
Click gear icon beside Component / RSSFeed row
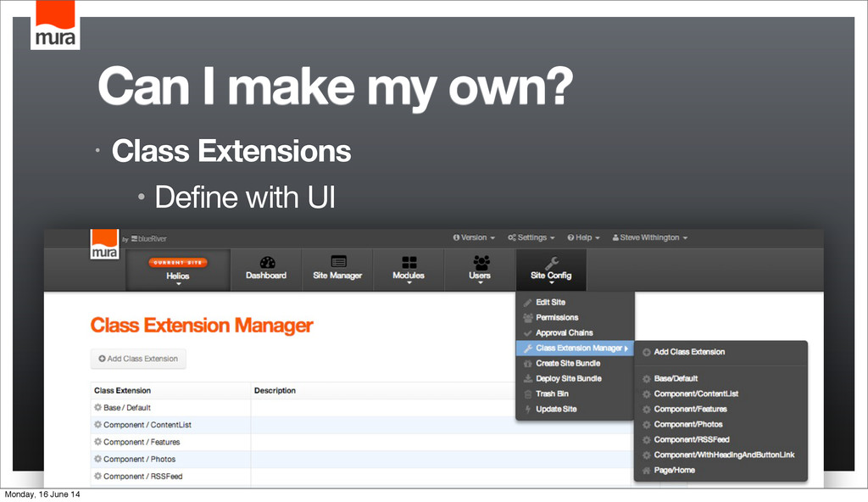click(x=98, y=476)
